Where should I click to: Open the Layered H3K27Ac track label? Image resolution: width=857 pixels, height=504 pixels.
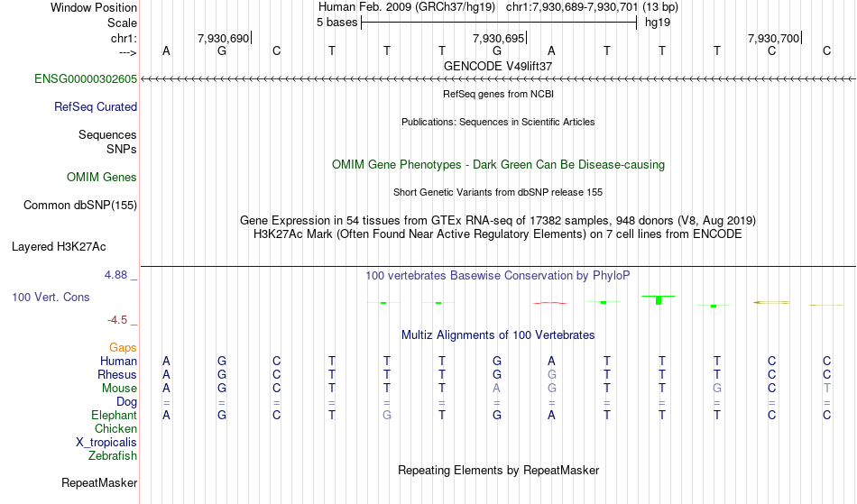(59, 247)
